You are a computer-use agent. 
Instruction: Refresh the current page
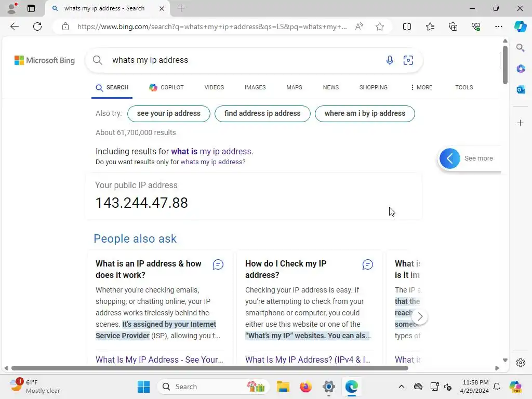(37, 26)
